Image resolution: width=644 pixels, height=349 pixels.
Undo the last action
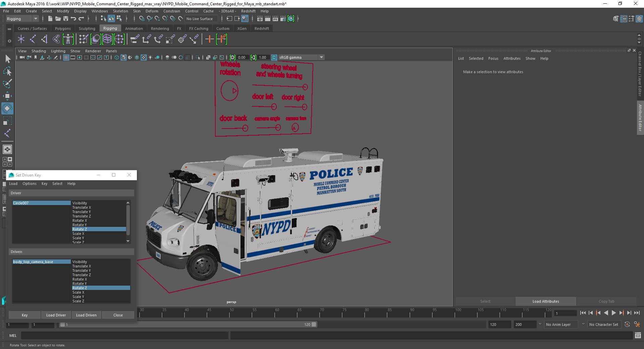pyautogui.click(x=73, y=19)
